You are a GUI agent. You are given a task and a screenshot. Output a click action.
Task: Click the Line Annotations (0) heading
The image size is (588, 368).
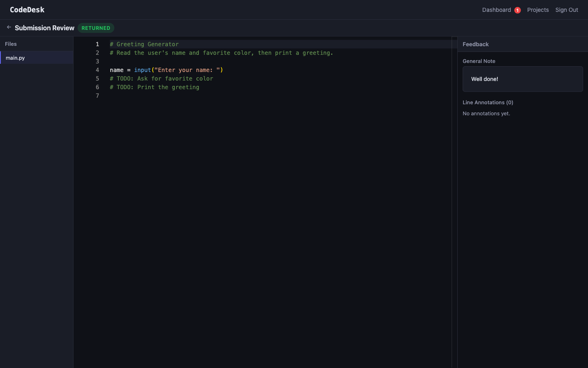(x=488, y=103)
